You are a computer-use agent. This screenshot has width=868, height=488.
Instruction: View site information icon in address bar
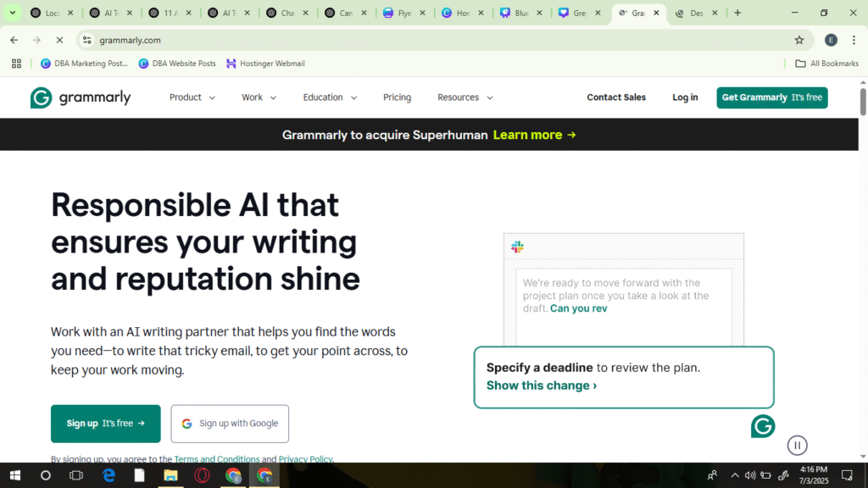(87, 40)
